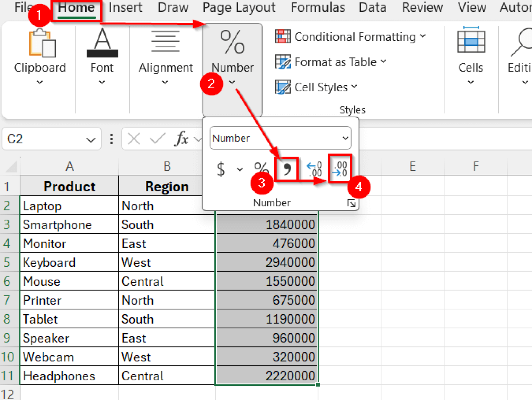Screen dimensions: 532x400
Task: Click the Insert Function fx icon
Action: [181, 139]
